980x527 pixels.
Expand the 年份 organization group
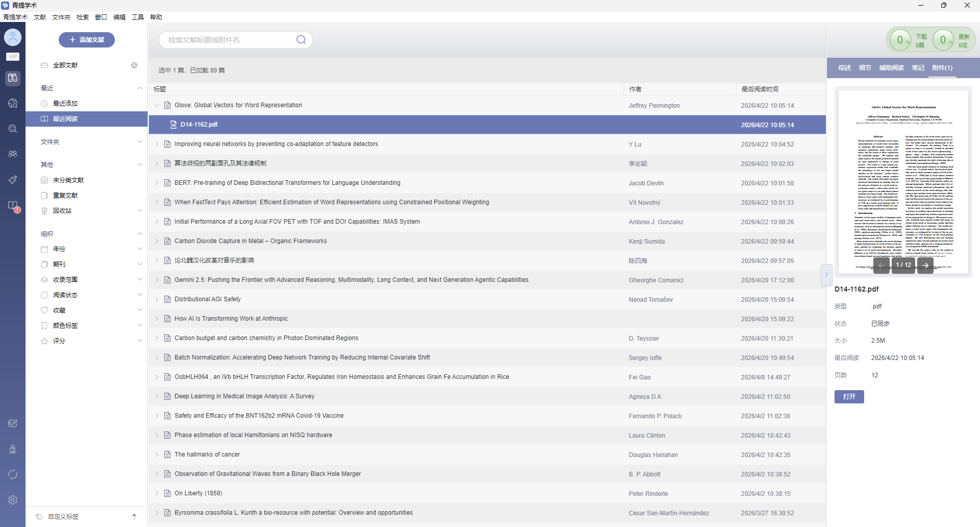pos(140,249)
